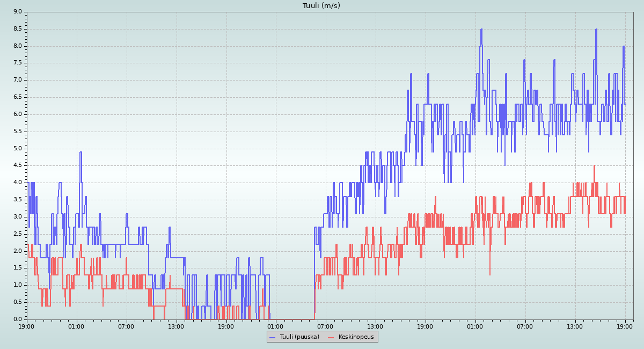Screen dimensions: 644x349
Task: Click the leftmost 19:00 x-axis label
Action: (26, 326)
